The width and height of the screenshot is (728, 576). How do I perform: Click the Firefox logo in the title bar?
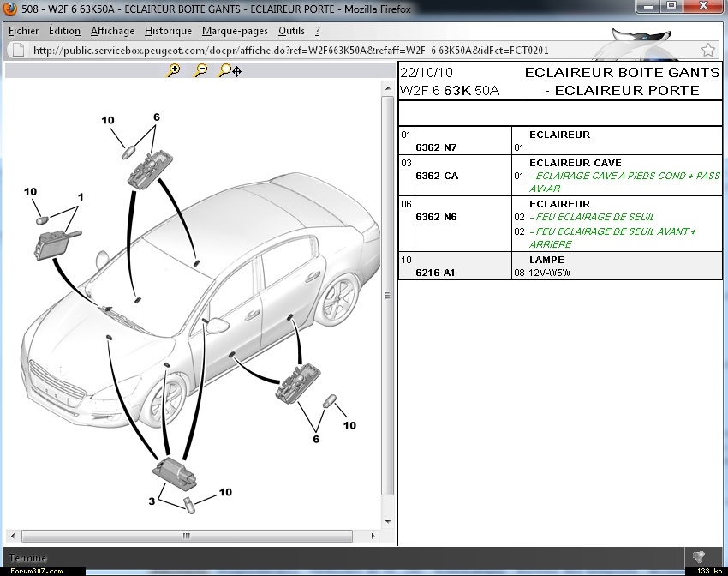click(x=9, y=9)
